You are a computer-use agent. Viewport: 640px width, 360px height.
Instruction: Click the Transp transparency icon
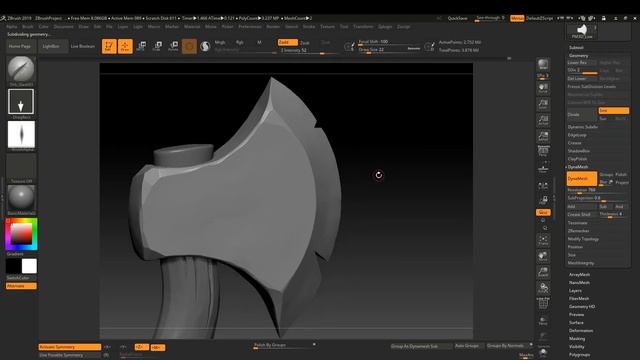point(543,320)
